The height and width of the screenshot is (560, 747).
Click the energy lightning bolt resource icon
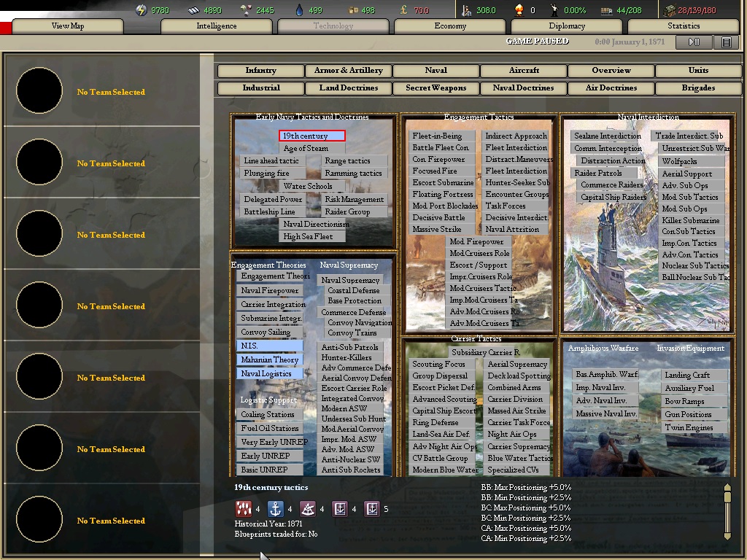[x=142, y=10]
